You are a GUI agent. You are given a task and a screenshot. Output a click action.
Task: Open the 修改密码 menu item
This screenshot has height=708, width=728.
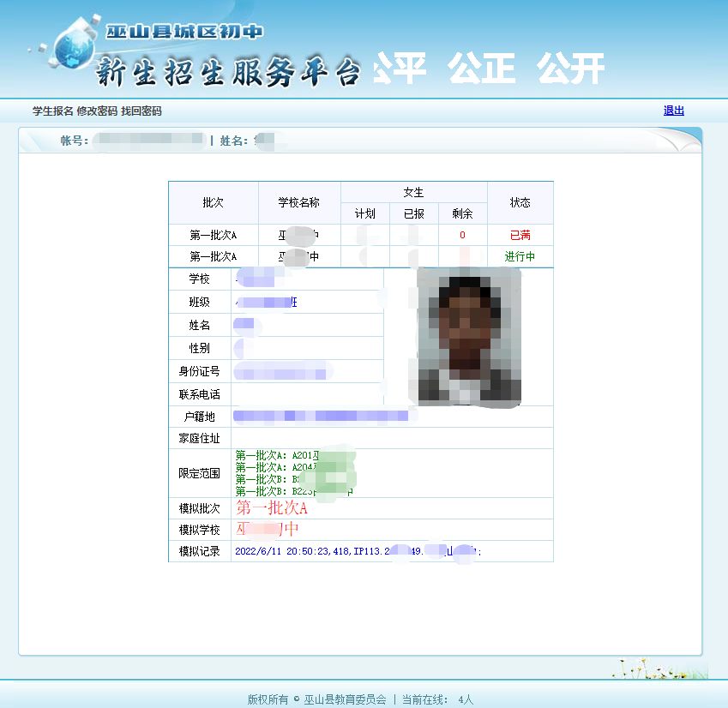coord(97,111)
